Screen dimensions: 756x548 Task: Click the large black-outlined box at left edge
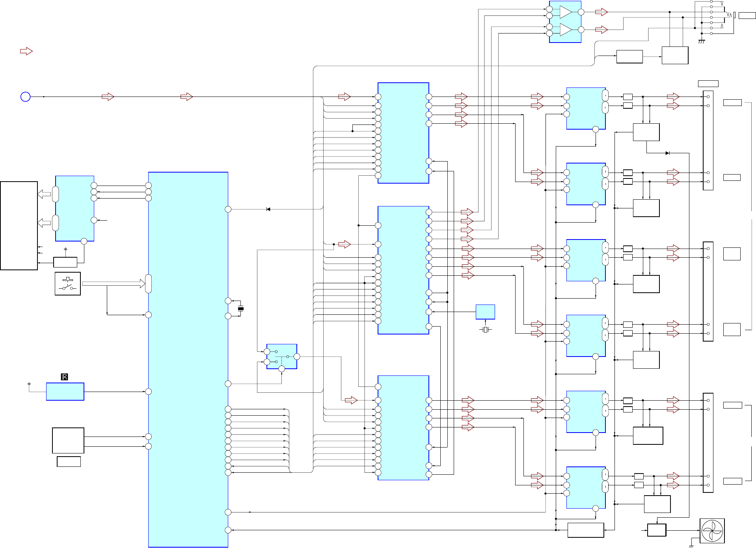tap(19, 226)
